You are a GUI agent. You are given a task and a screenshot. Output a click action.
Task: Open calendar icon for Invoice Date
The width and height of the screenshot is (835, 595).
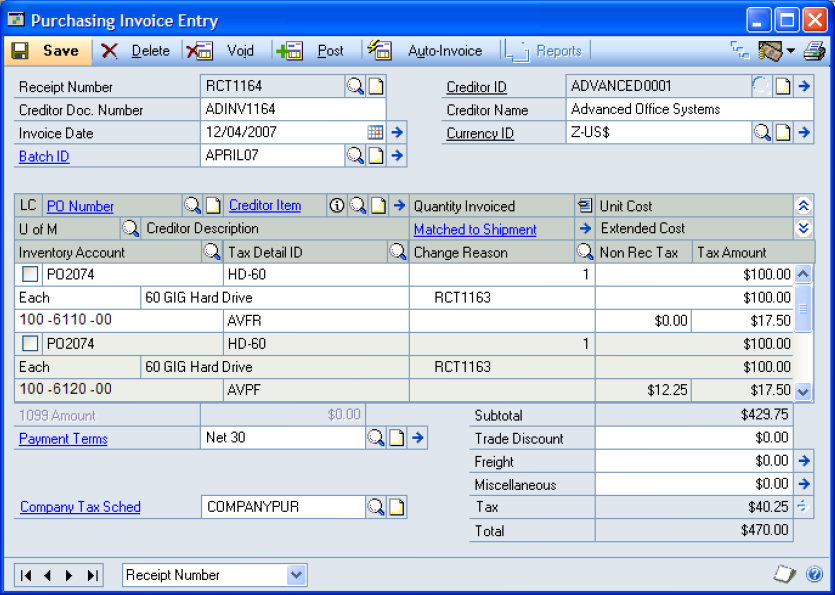(x=375, y=132)
